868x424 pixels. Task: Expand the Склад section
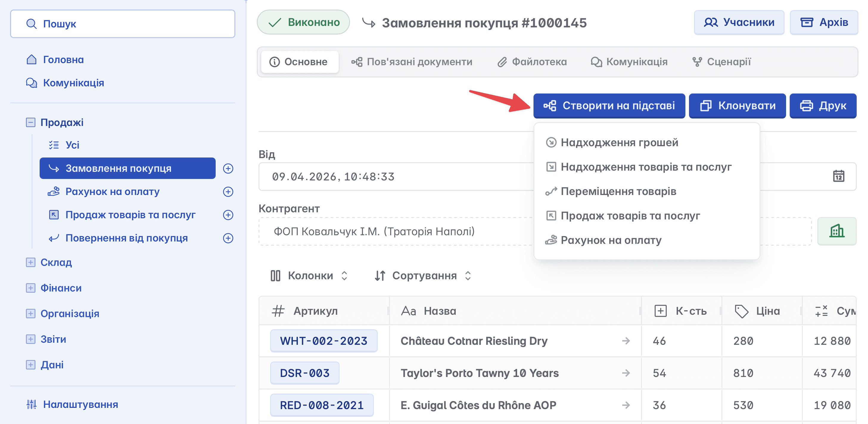pyautogui.click(x=31, y=262)
